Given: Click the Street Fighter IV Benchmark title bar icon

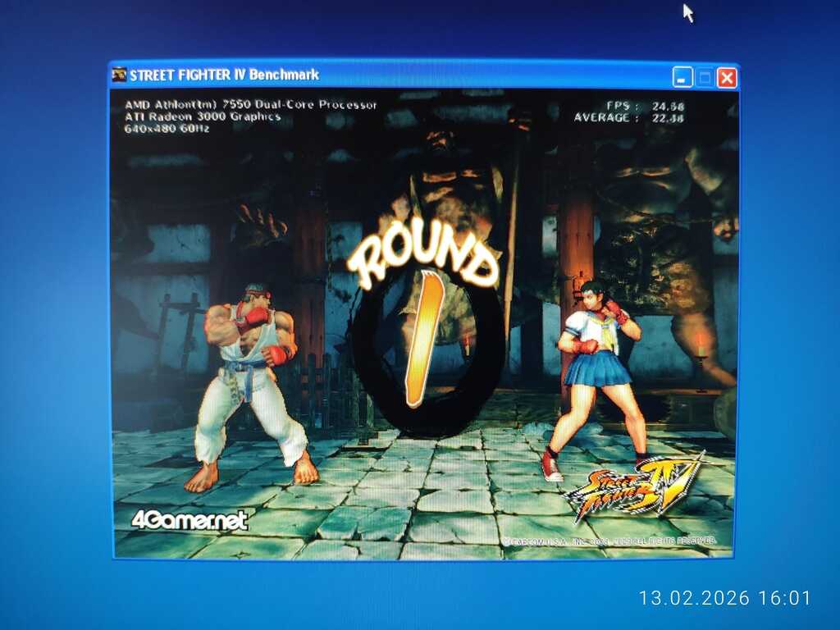Looking at the screenshot, I should point(119,75).
